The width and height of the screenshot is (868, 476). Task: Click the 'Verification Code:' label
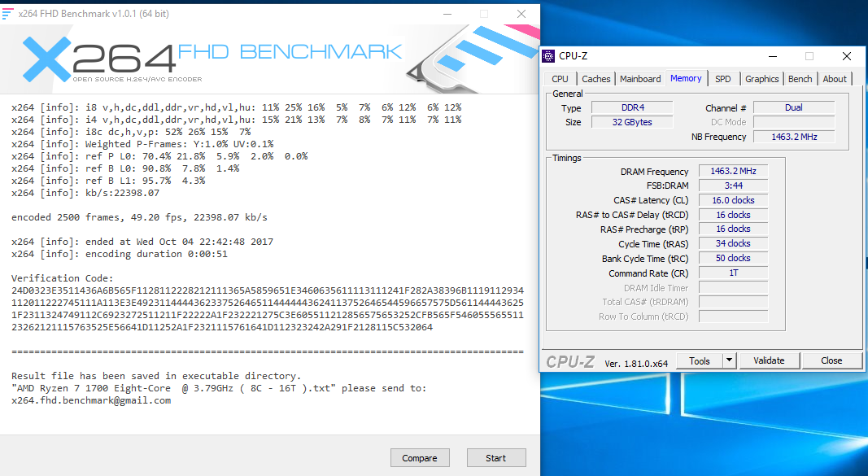pos(62,278)
